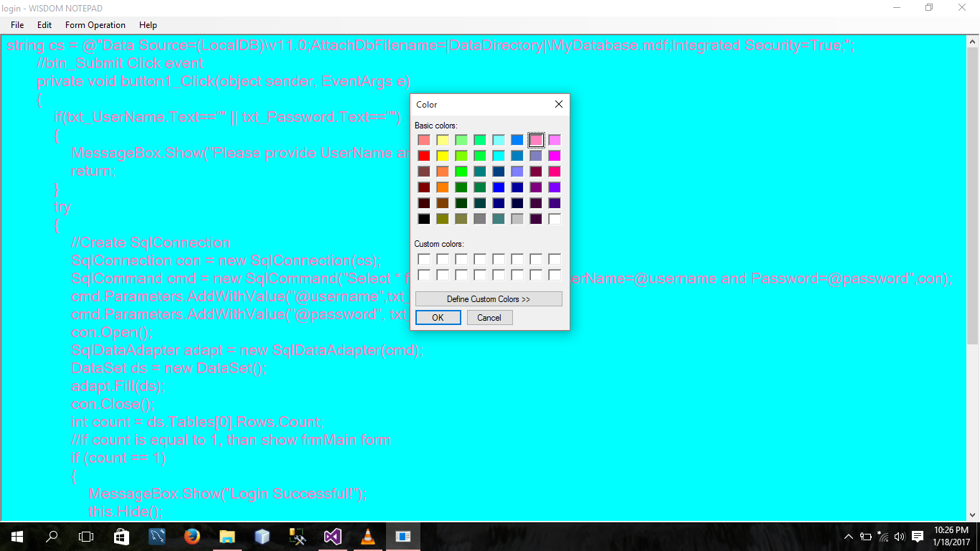Launch VLC media player from the taskbar
The image size is (980, 551).
click(367, 536)
